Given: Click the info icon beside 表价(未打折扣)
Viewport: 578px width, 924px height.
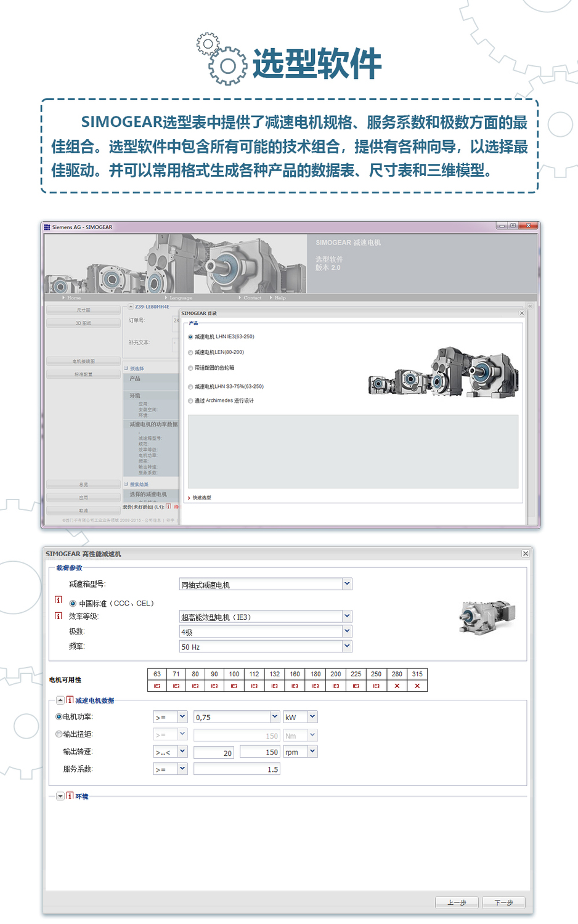Looking at the screenshot, I should click(168, 506).
